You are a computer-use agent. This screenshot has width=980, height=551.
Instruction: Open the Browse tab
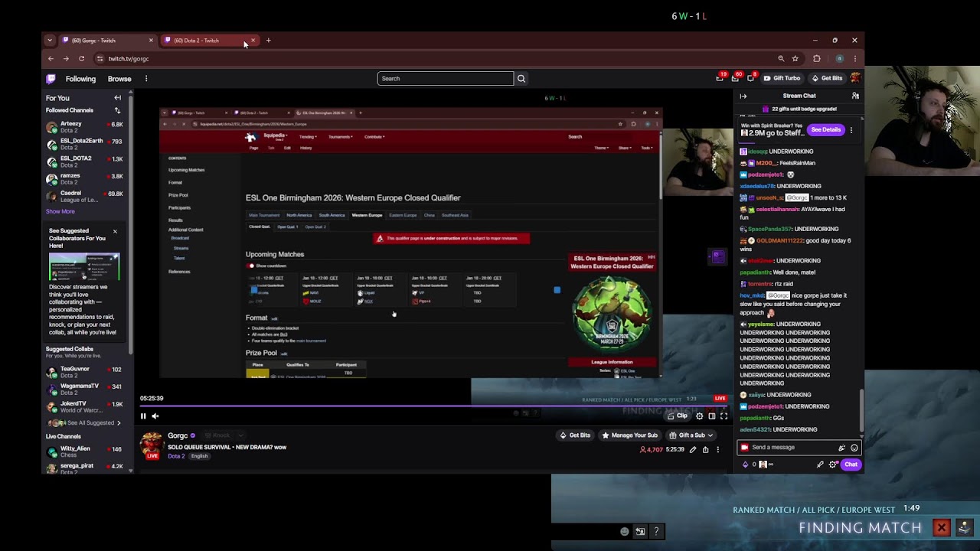click(119, 79)
